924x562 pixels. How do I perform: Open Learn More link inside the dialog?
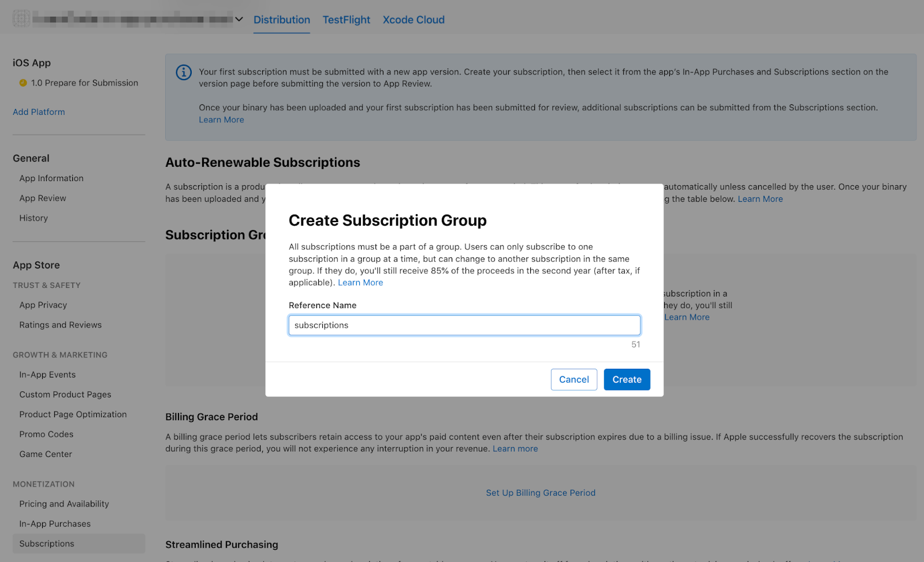(360, 283)
